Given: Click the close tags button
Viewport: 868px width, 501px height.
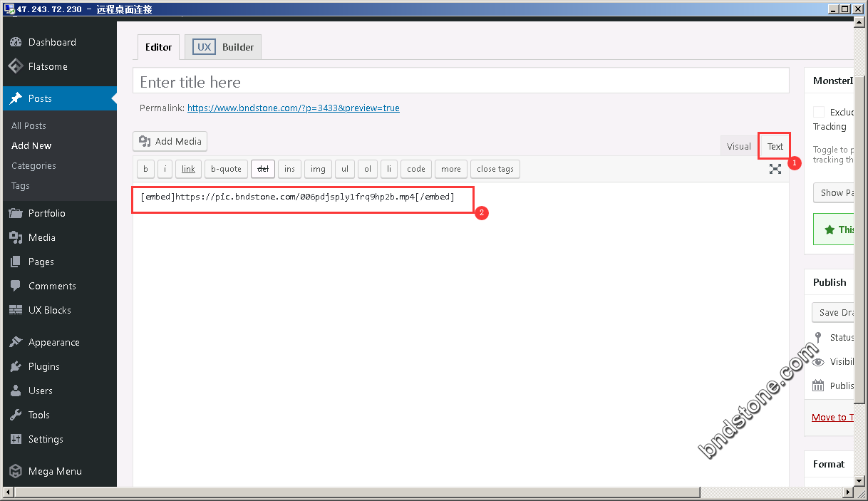Looking at the screenshot, I should click(x=495, y=169).
